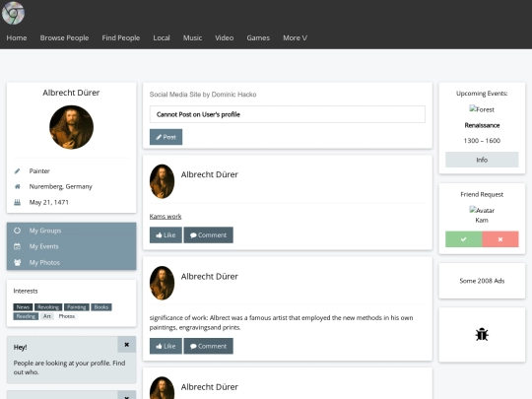This screenshot has width=532, height=399.
Task: Click the post text input field
Action: [288, 114]
